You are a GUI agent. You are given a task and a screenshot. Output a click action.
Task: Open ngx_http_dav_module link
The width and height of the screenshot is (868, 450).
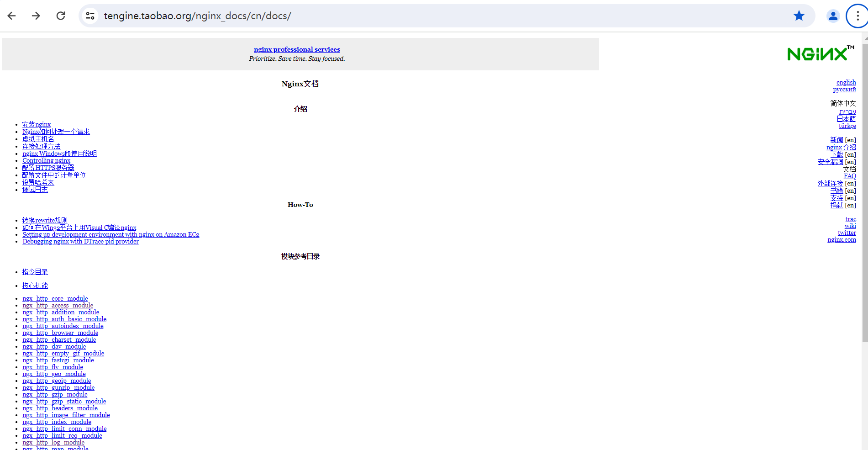click(x=54, y=346)
